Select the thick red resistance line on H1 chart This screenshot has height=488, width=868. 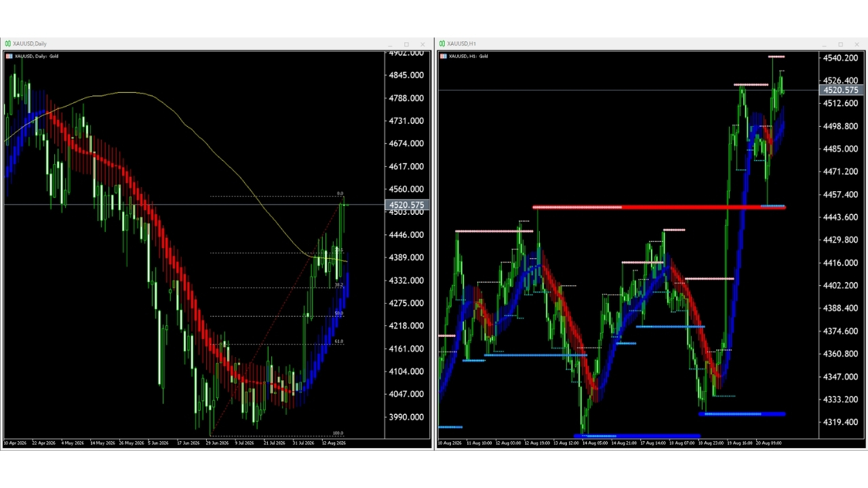click(x=659, y=207)
